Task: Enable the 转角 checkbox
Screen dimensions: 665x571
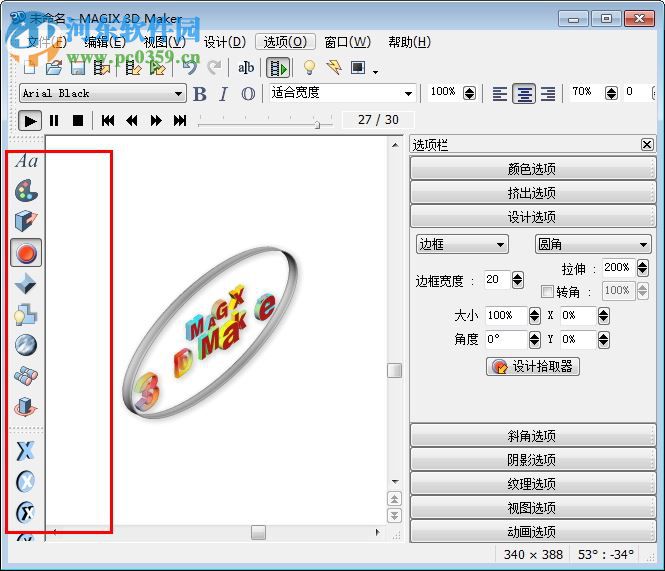Action: pos(547,291)
